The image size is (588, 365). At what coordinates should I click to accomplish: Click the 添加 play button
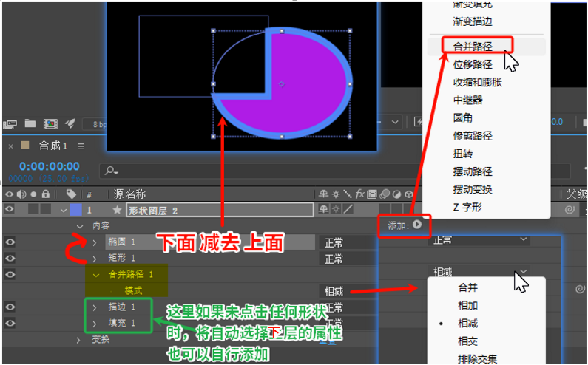[417, 225]
